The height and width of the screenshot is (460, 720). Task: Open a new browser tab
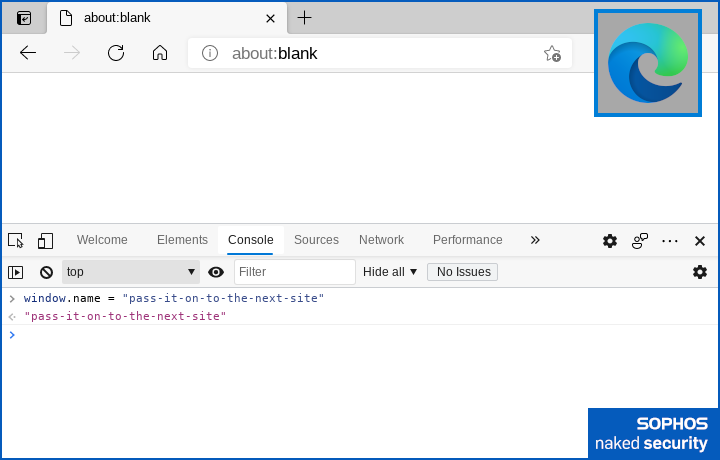click(305, 18)
